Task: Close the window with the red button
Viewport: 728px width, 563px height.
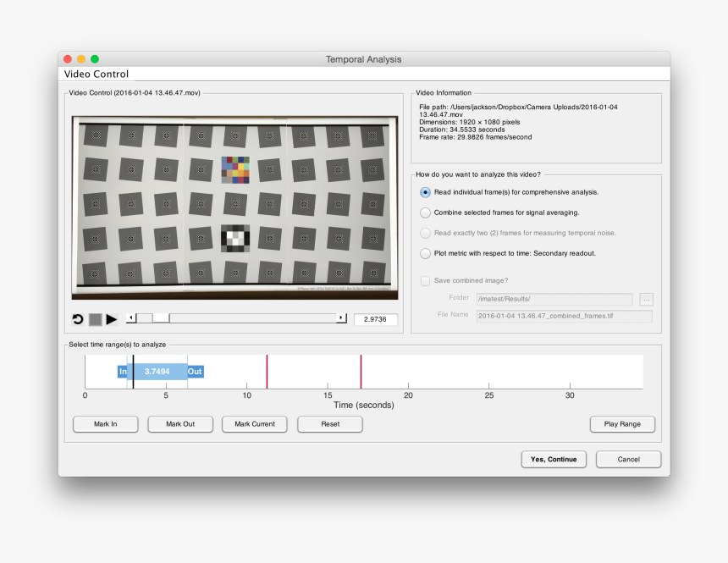Action: 68,59
